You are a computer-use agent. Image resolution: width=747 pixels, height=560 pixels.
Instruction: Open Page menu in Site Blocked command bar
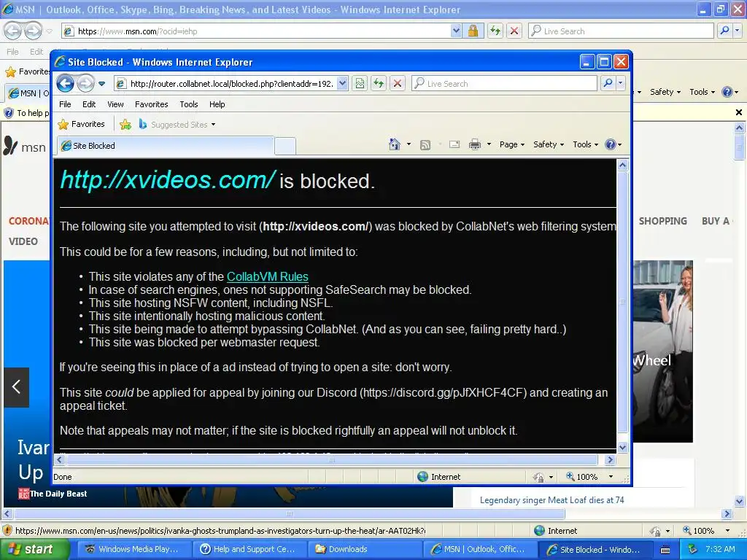pyautogui.click(x=512, y=144)
